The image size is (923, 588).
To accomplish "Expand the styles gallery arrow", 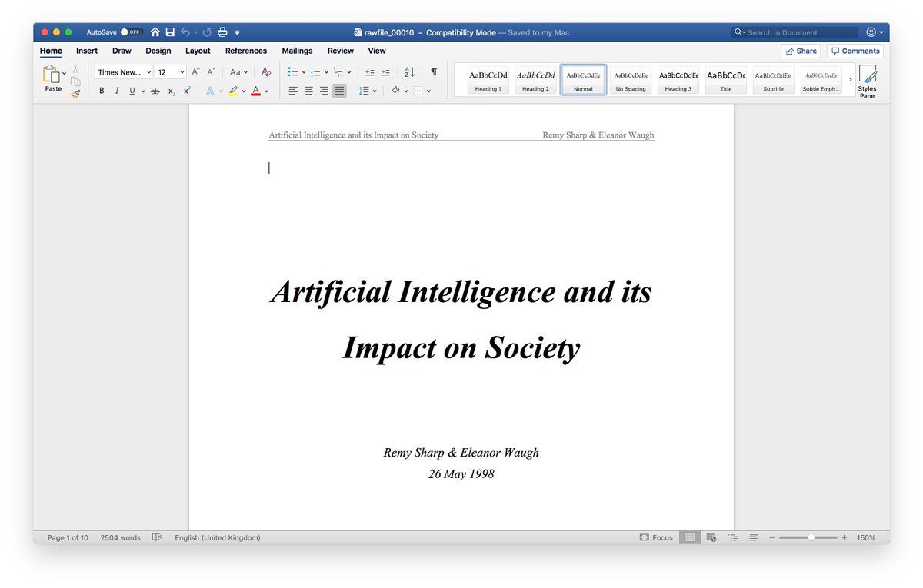I will (x=850, y=80).
